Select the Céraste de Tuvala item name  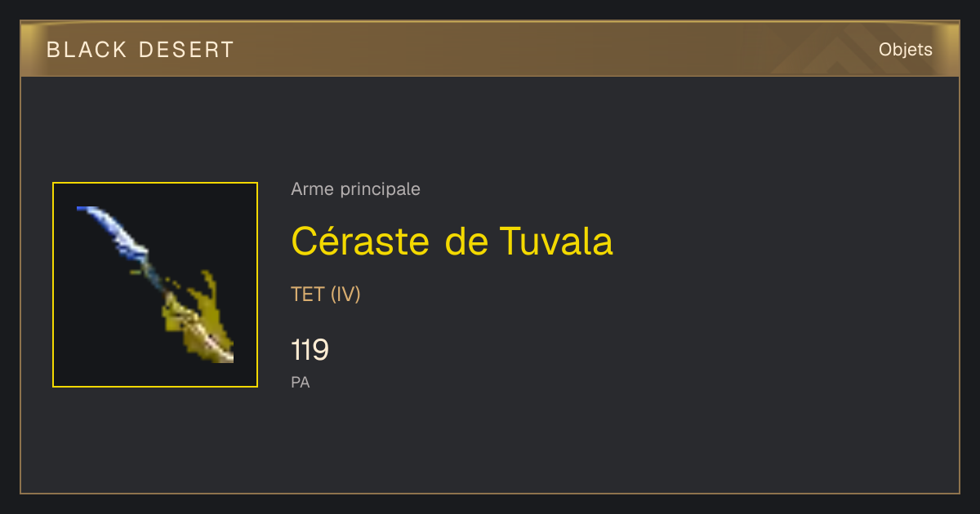[452, 241]
